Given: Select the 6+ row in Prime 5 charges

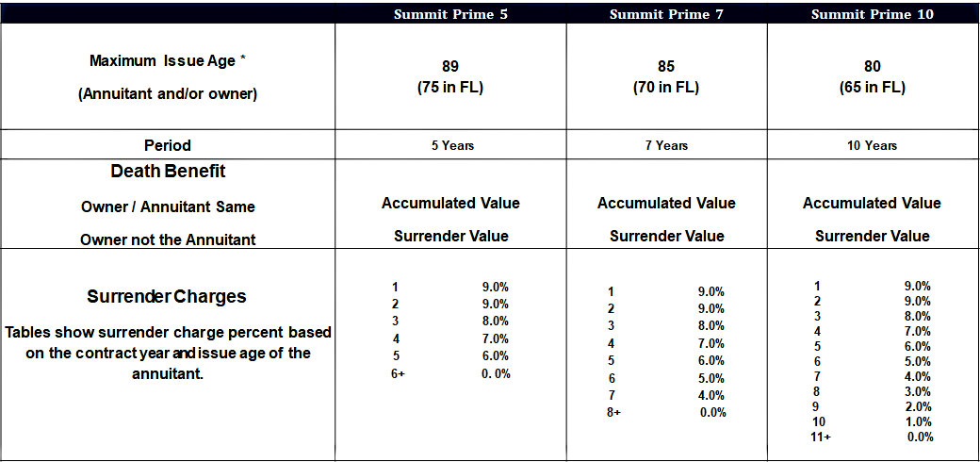Looking at the screenshot, I should (450, 374).
